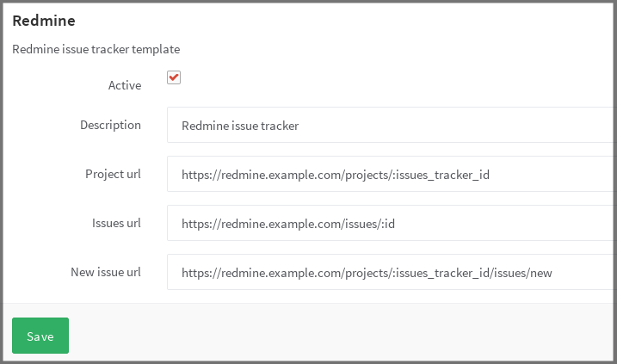The height and width of the screenshot is (364, 617).
Task: Click the Project url label
Action: [113, 174]
